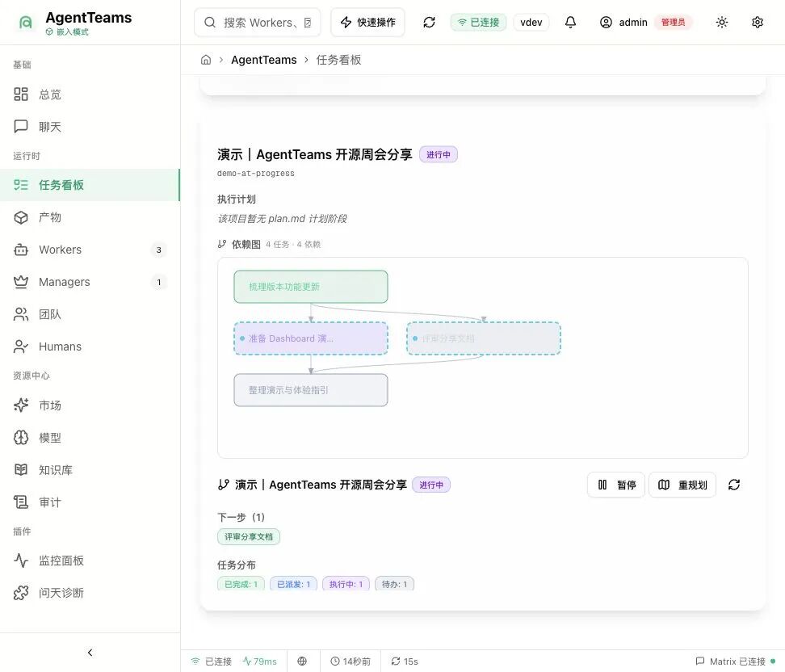Click the Workers count badge 3
Screen dimensions: 785x672
(159, 250)
